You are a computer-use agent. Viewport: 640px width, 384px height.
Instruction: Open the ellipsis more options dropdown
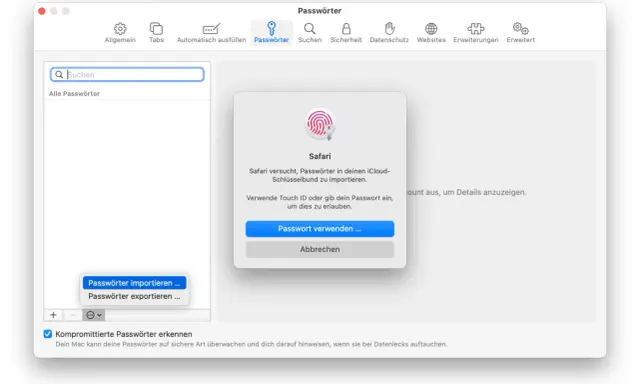[93, 315]
